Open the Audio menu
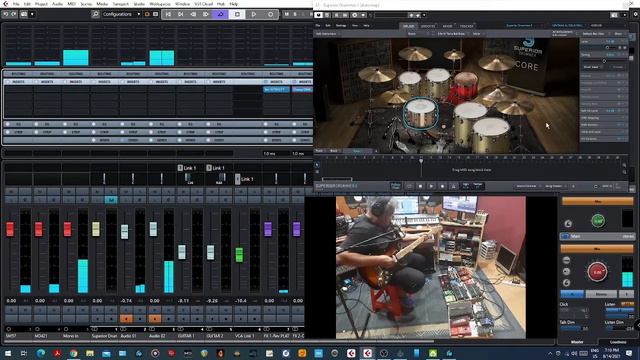Screen dimensions: 640x360 click(x=57, y=4)
